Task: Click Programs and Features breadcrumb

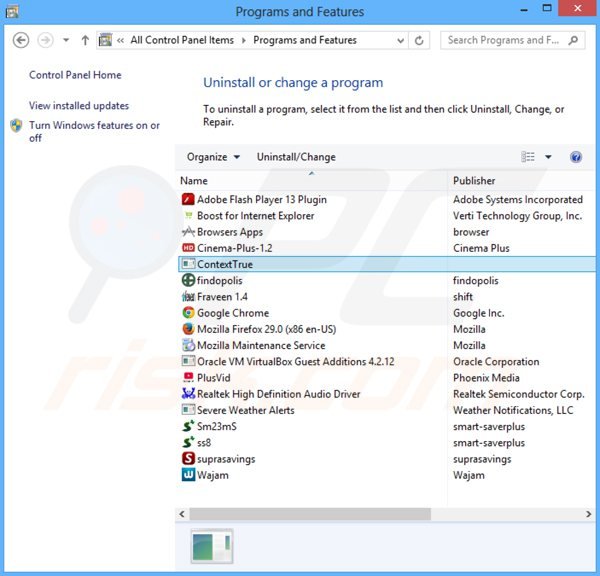Action: tap(305, 40)
